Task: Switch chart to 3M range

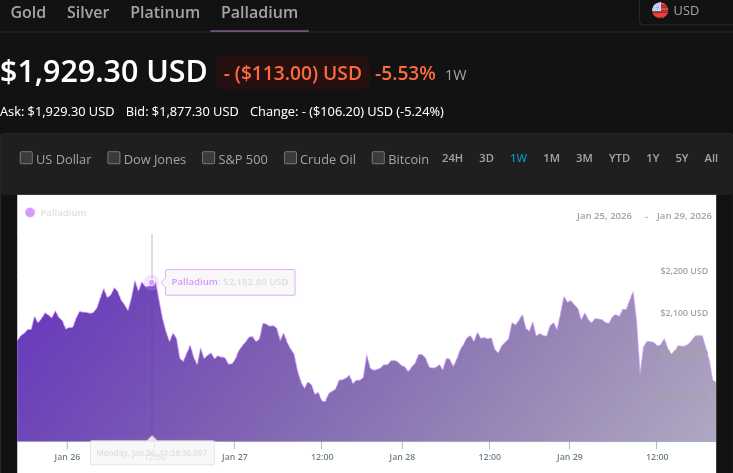Action: click(584, 158)
